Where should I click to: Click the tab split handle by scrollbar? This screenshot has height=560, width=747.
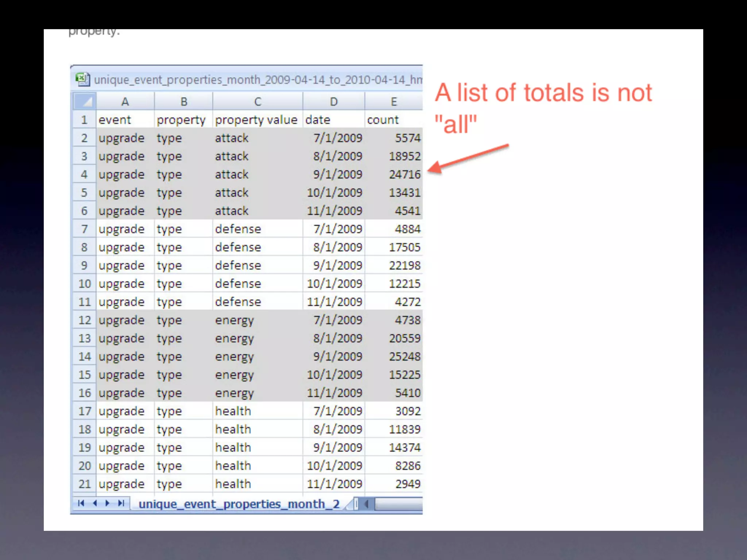(356, 504)
